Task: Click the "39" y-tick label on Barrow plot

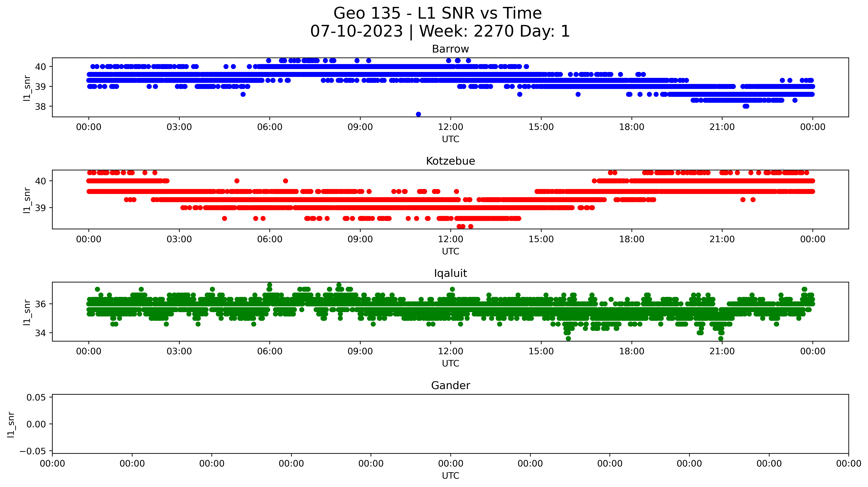Action: [x=41, y=87]
